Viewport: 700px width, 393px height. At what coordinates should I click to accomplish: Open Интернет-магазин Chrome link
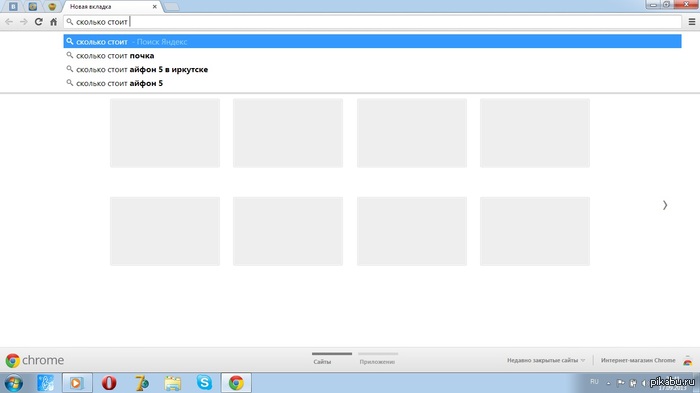click(638, 360)
